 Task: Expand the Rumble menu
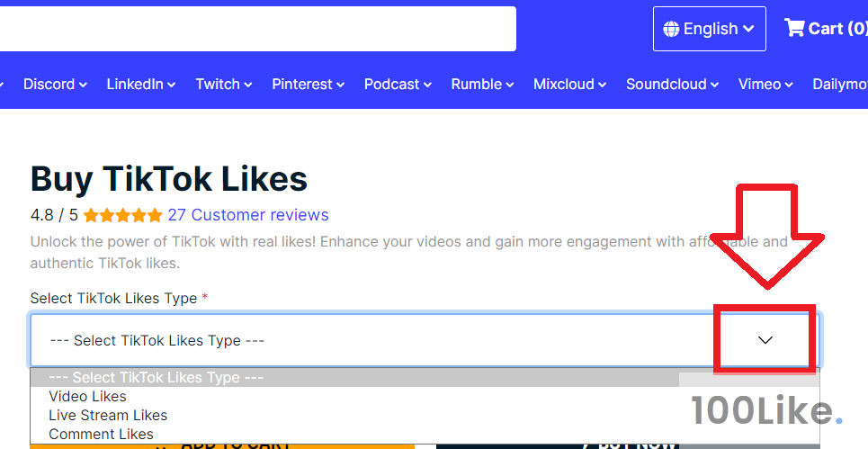click(x=483, y=85)
